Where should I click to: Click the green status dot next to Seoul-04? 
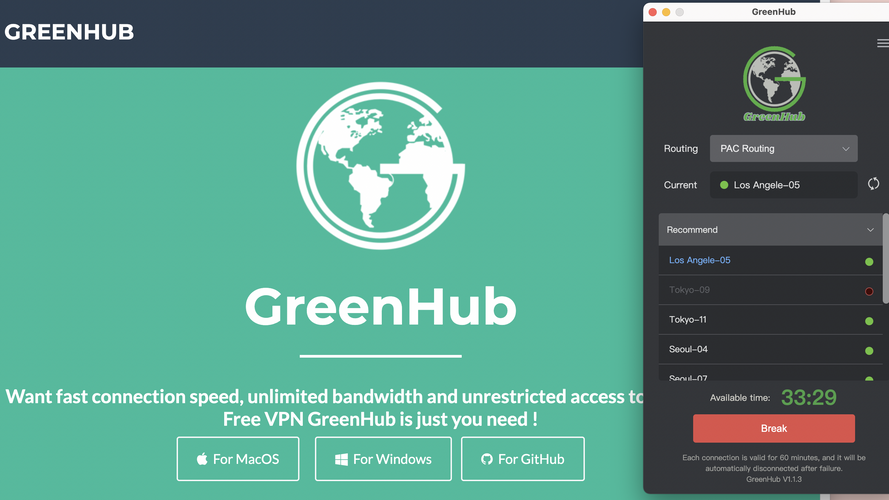click(869, 351)
